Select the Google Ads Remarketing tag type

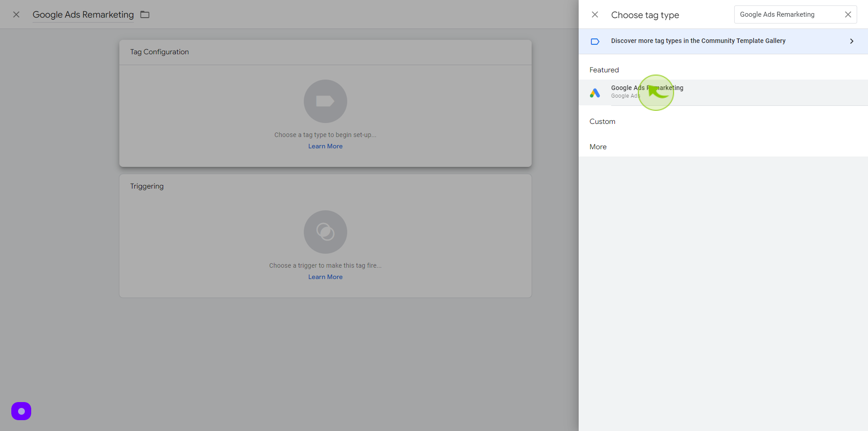coord(723,93)
